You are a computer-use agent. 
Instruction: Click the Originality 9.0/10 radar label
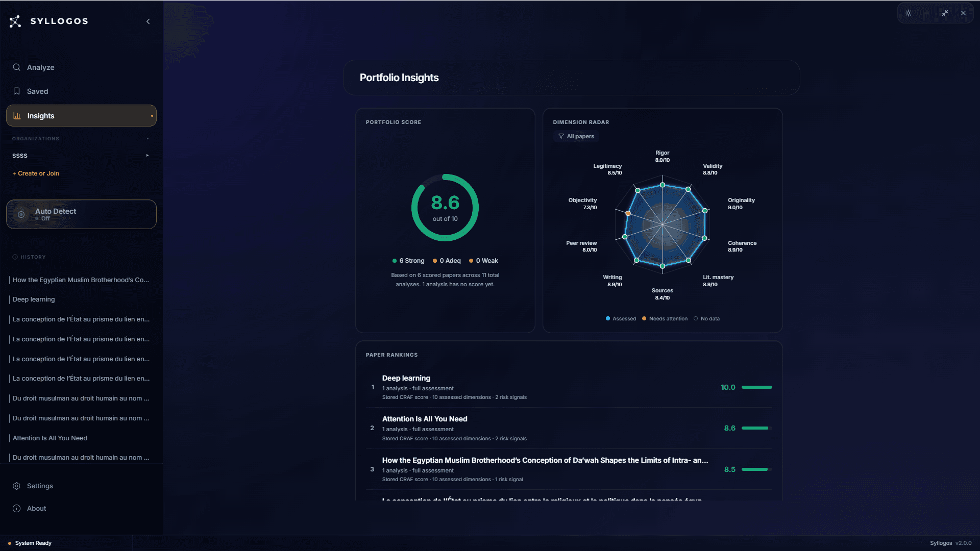point(741,204)
